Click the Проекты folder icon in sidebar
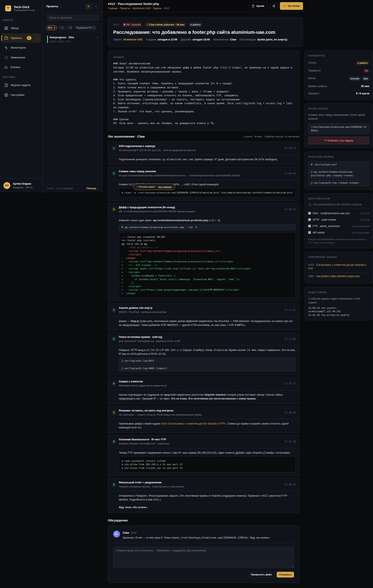The image size is (373, 588). (6, 38)
